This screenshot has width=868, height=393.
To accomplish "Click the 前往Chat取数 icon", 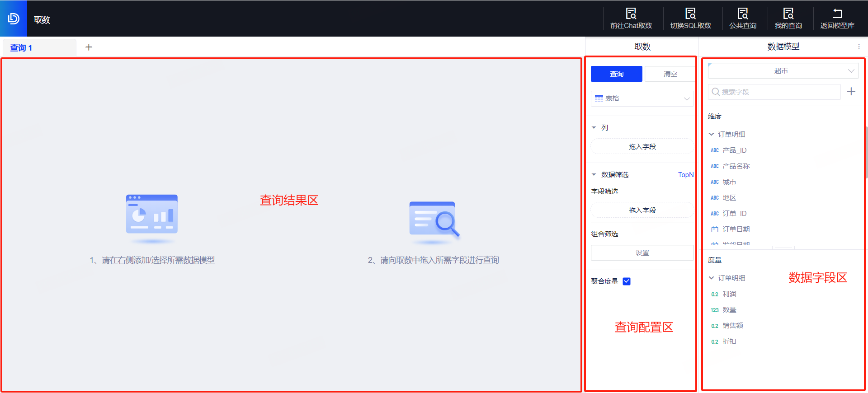I will point(631,14).
